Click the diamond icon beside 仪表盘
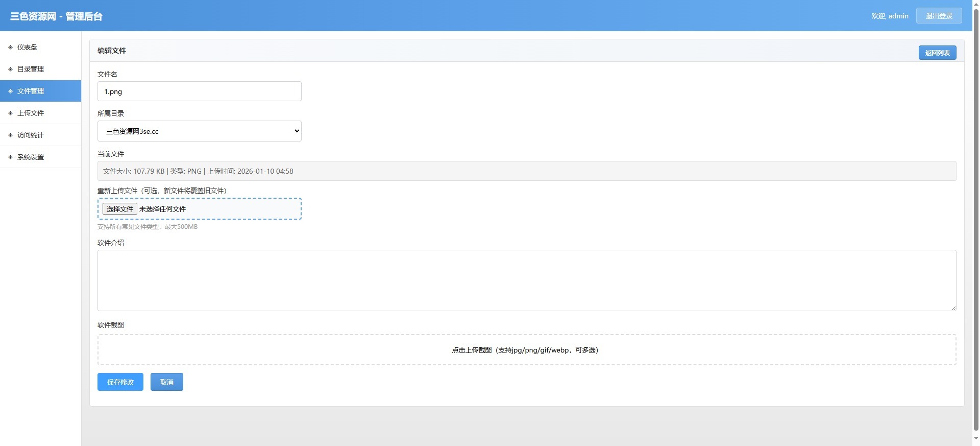Image resolution: width=980 pixels, height=446 pixels. point(10,47)
